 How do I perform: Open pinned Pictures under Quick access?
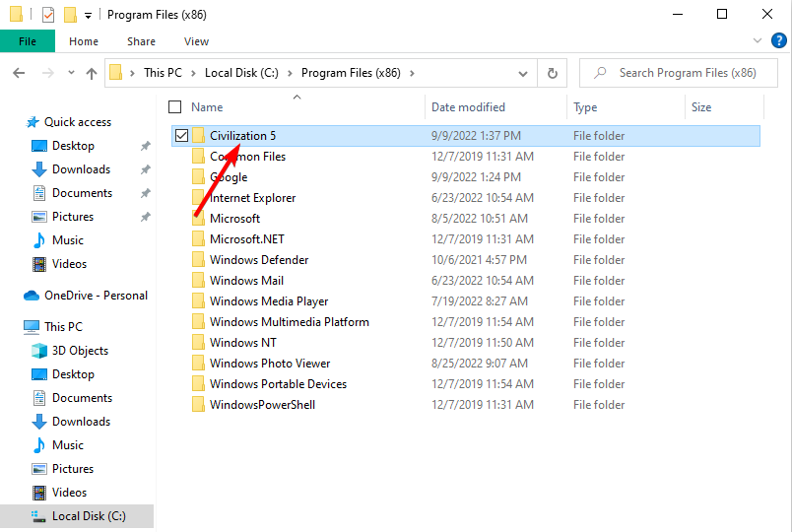coord(73,217)
